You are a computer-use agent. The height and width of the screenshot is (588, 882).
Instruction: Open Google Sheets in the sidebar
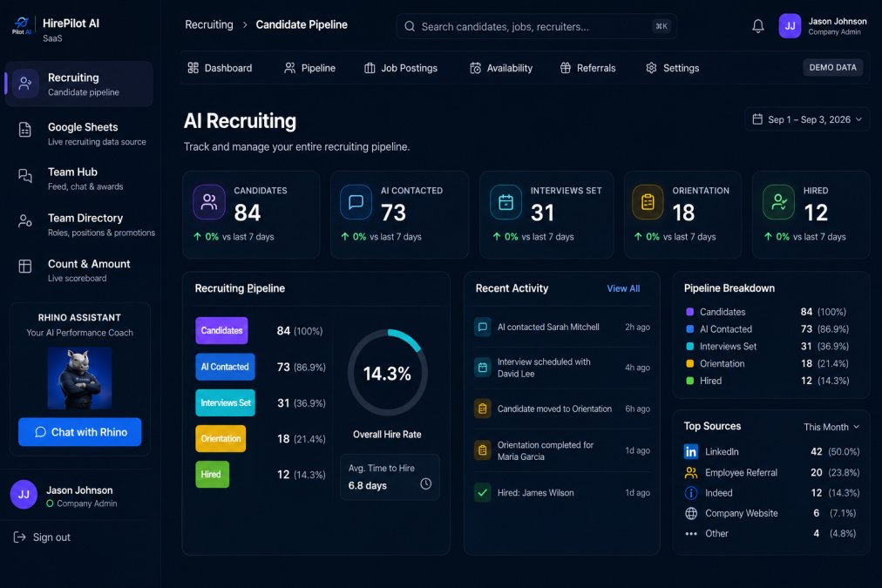[78, 134]
